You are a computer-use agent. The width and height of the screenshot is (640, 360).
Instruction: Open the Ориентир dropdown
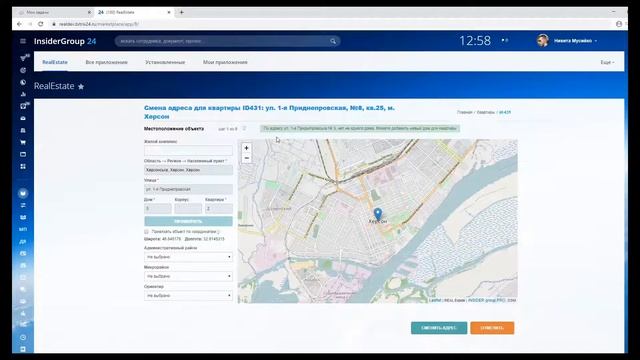coord(188,296)
